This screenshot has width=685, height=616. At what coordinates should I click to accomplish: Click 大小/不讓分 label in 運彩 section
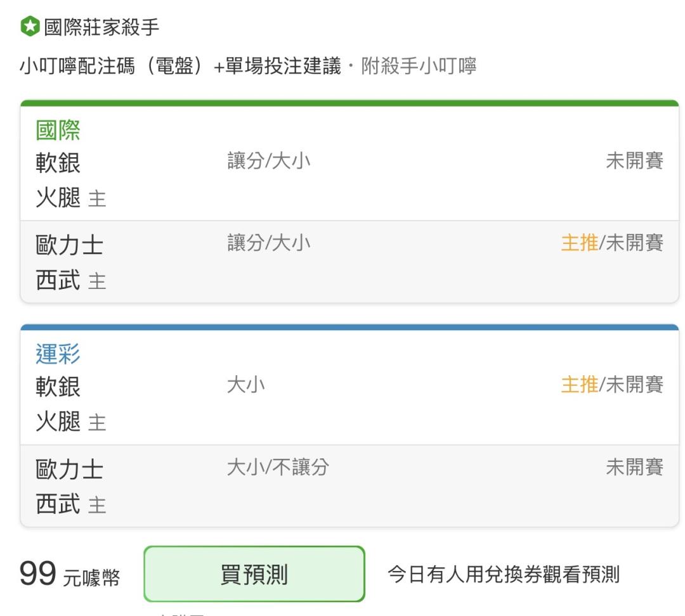click(x=278, y=466)
